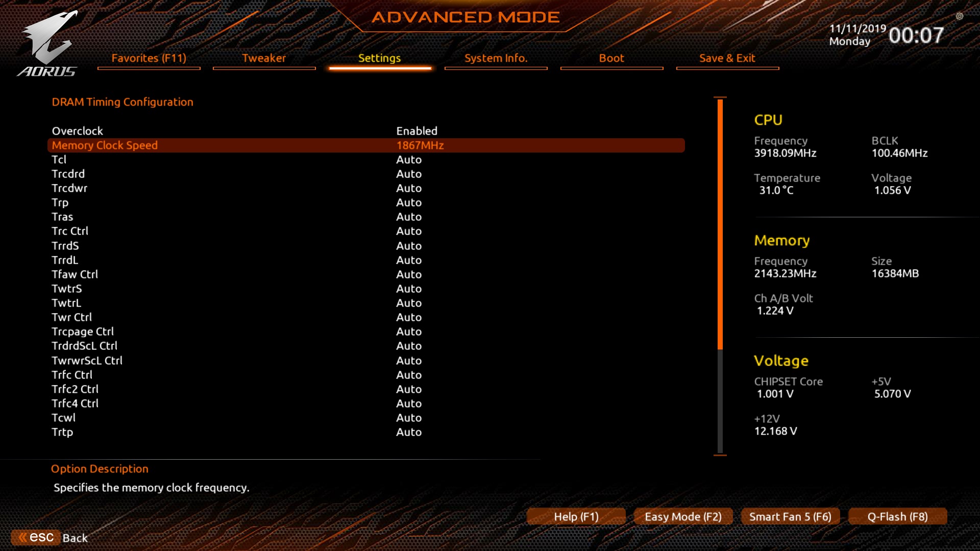Click the Boot menu icon
The width and height of the screenshot is (980, 551).
[x=611, y=58]
